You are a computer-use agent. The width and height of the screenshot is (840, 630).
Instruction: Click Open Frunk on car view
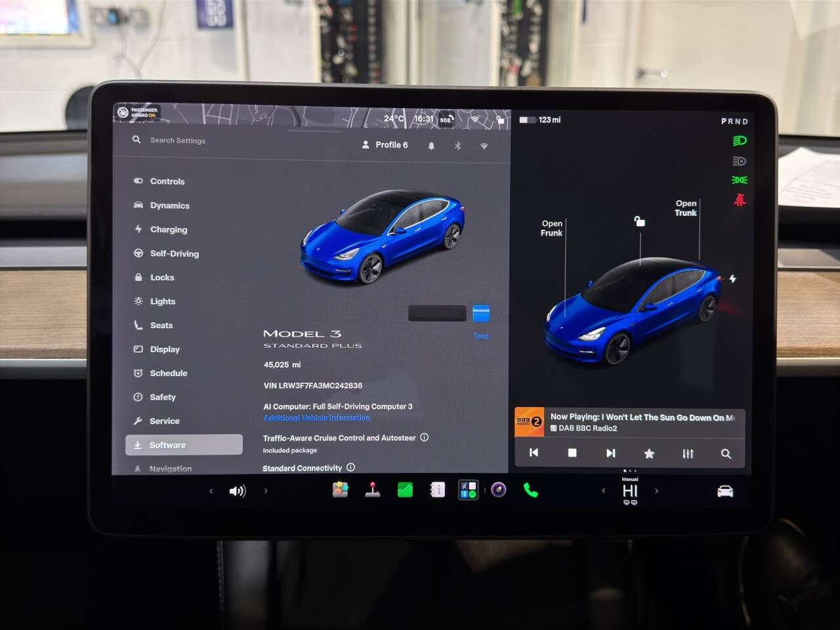click(551, 228)
